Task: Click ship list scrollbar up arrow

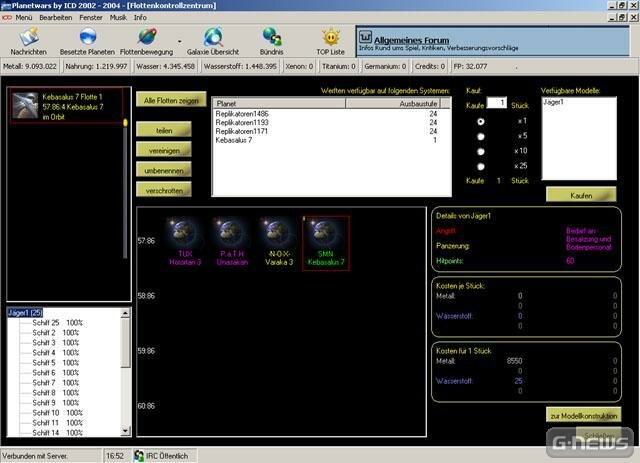Action: point(126,313)
